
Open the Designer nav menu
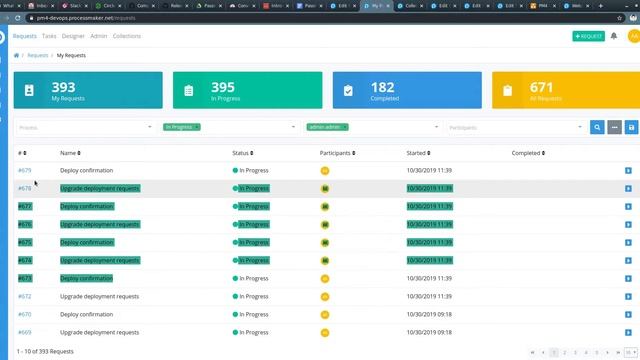coord(73,36)
